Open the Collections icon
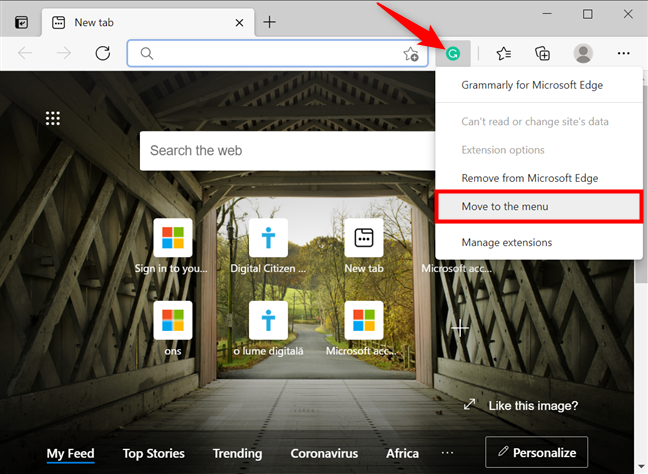The height and width of the screenshot is (474, 648). [x=542, y=53]
